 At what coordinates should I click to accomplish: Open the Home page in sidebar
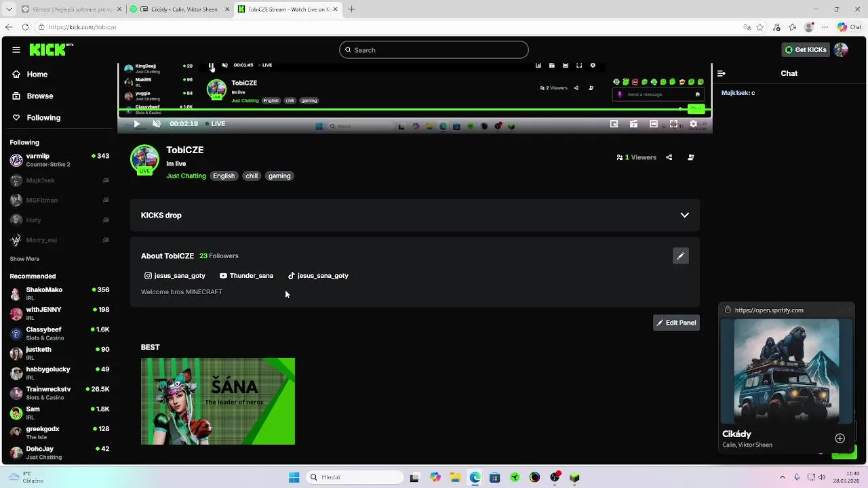(30, 75)
